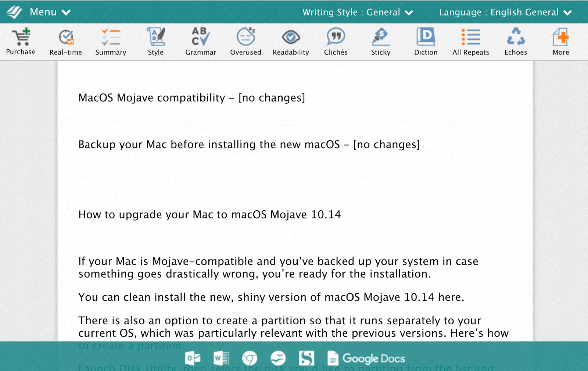
Task: Click the 'MacOS Mojave compatibility' heading line
Action: coord(192,98)
